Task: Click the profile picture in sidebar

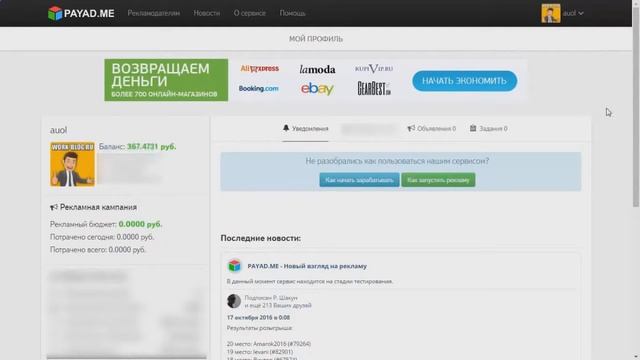Action: [x=72, y=164]
